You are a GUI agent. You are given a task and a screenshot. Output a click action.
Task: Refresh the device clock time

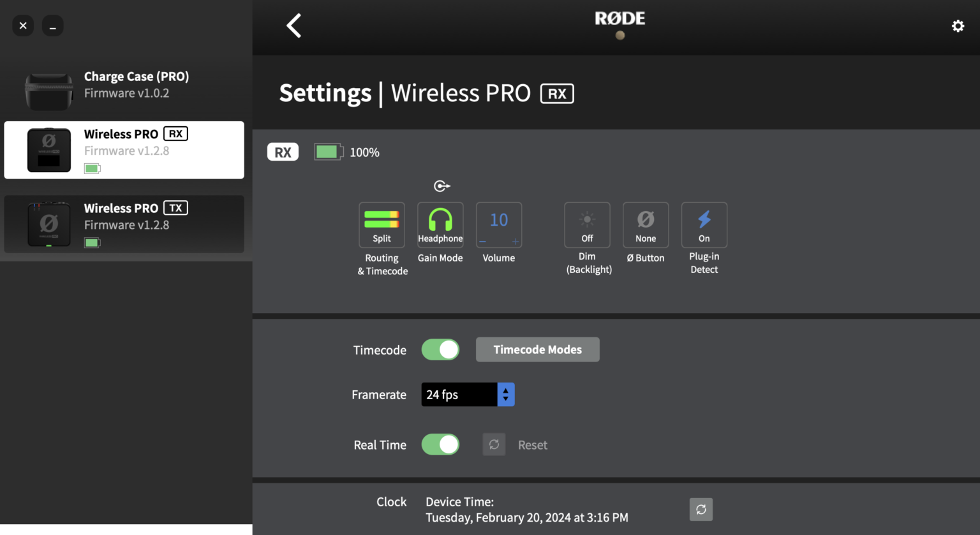701,509
